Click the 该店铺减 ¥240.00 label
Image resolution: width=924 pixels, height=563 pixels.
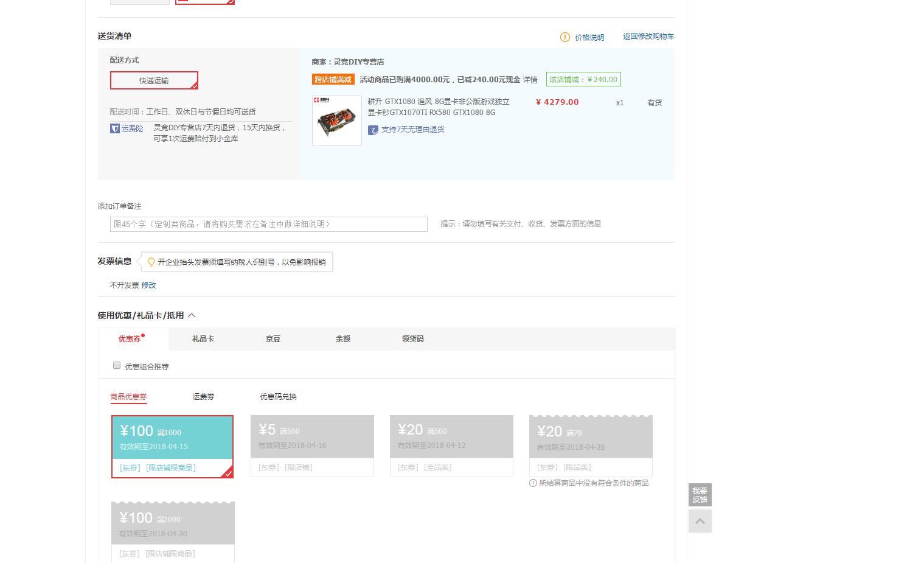[583, 80]
